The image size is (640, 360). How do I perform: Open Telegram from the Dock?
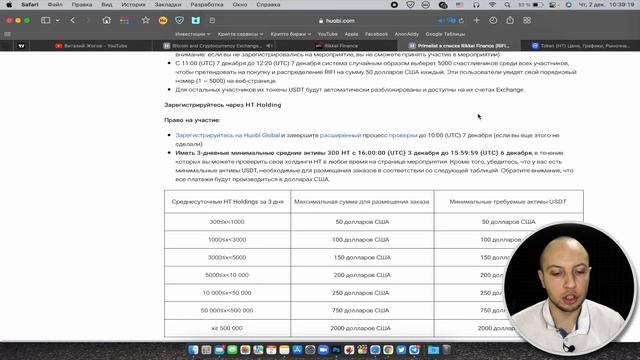414,350
